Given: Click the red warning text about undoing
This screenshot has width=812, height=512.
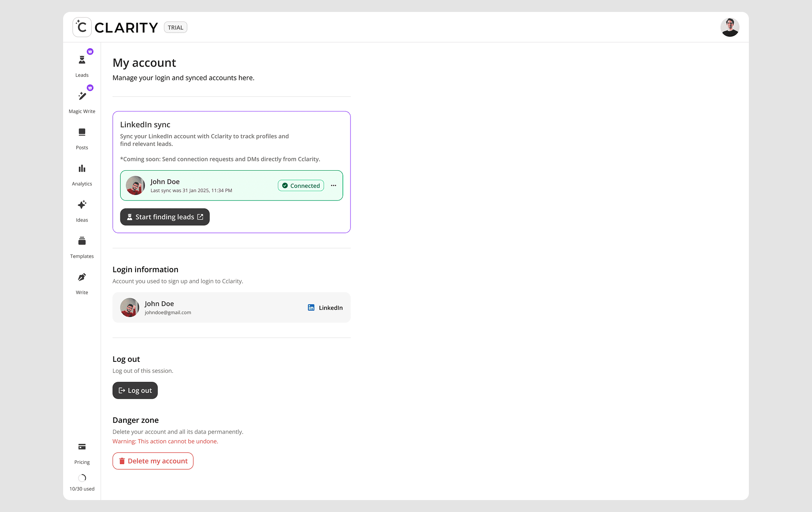Looking at the screenshot, I should pyautogui.click(x=165, y=441).
